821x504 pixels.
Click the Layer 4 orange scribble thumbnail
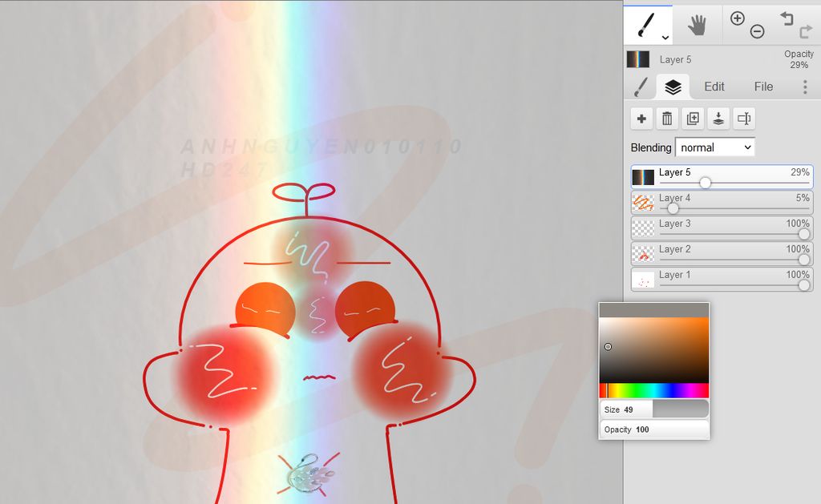click(x=643, y=203)
